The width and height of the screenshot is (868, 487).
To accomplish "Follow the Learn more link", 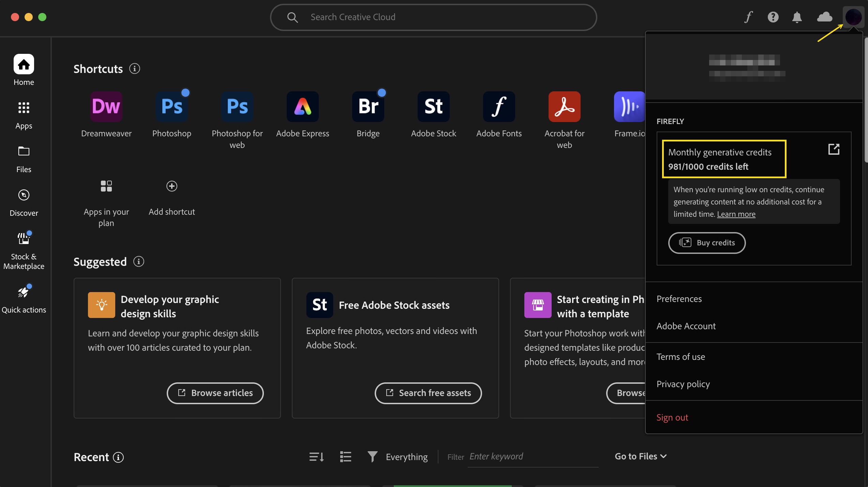I will 736,214.
